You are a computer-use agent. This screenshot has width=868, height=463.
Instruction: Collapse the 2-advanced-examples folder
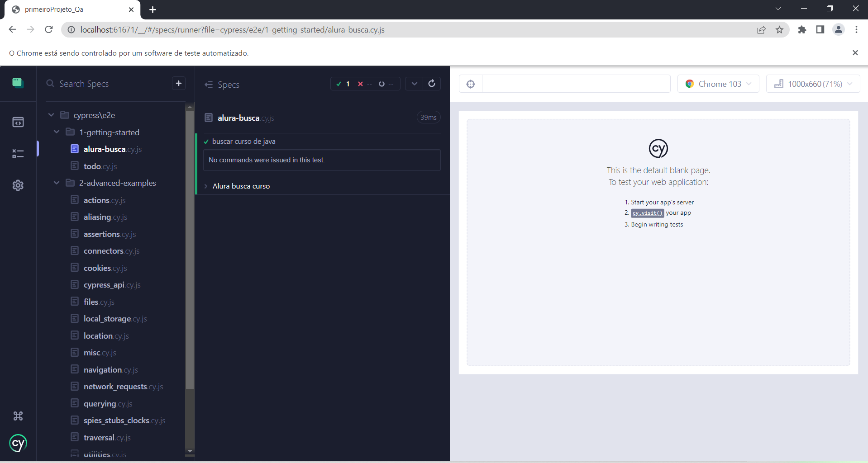click(x=57, y=183)
